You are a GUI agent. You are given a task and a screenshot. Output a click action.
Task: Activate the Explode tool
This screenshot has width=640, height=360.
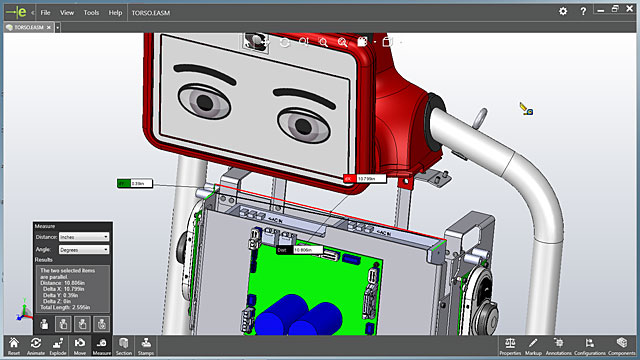[58, 346]
